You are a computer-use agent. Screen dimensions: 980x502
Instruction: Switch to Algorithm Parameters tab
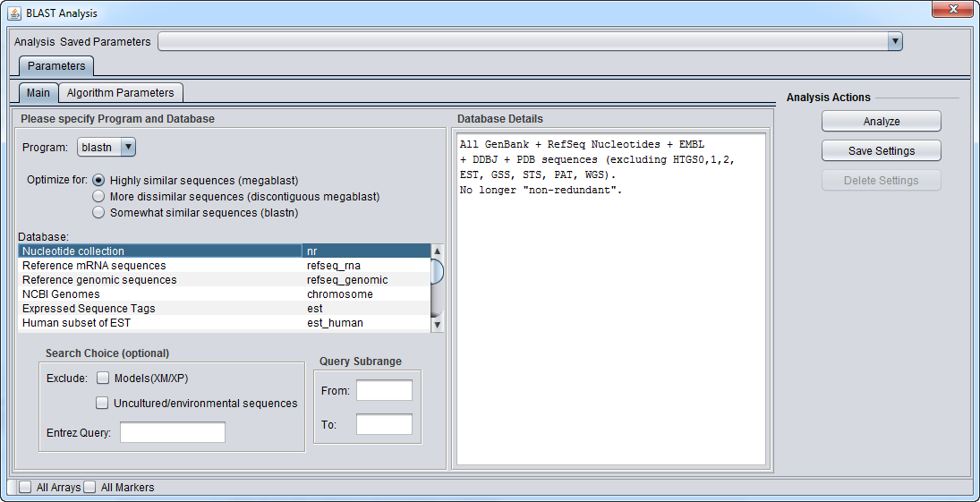[121, 92]
